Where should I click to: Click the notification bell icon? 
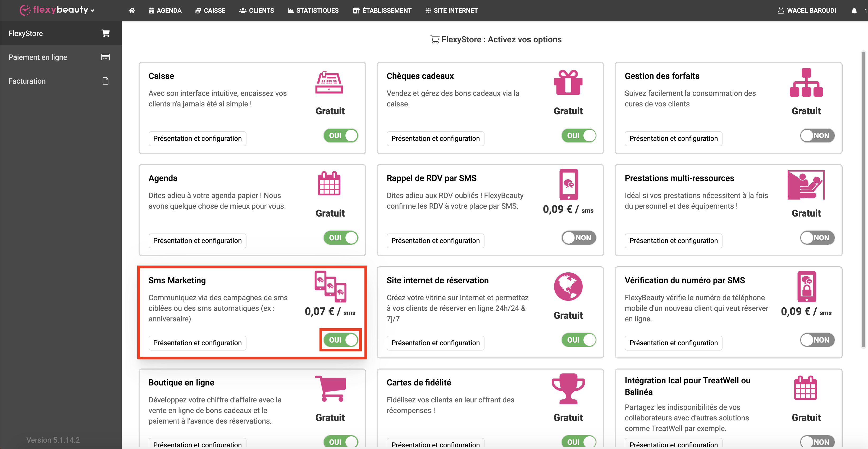[x=854, y=11]
